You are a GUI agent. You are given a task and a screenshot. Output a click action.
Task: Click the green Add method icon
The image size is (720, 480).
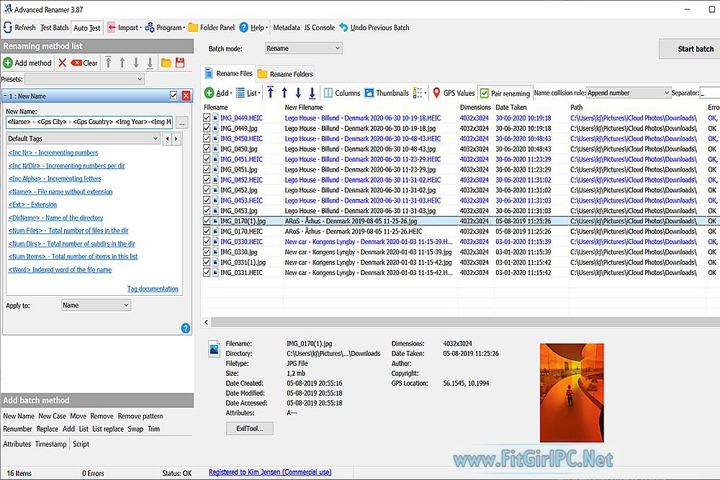[x=8, y=62]
